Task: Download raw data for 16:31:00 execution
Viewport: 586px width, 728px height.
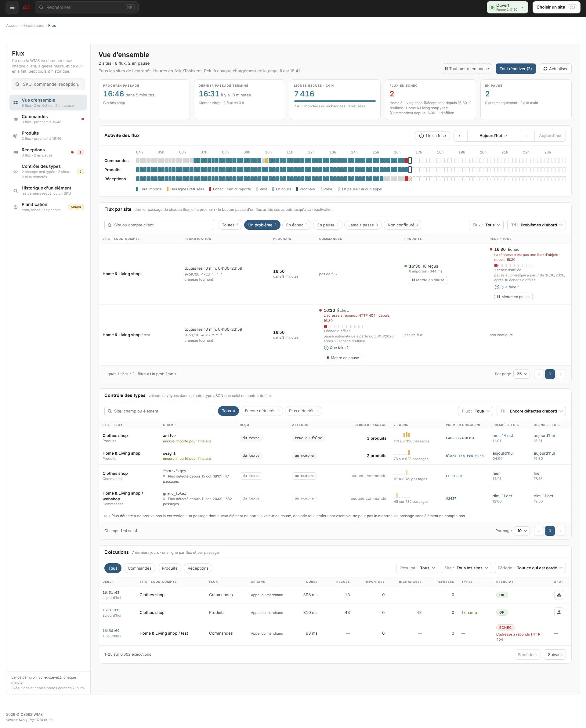Action: 559,612
